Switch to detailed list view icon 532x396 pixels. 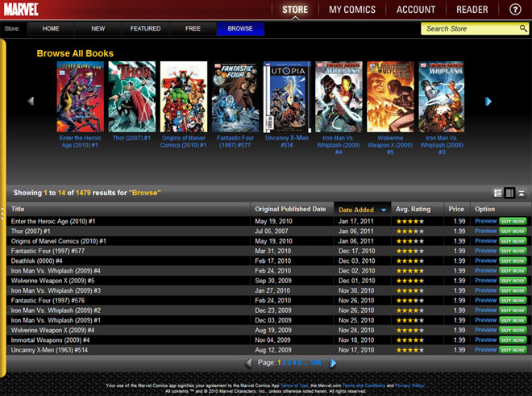click(x=497, y=193)
